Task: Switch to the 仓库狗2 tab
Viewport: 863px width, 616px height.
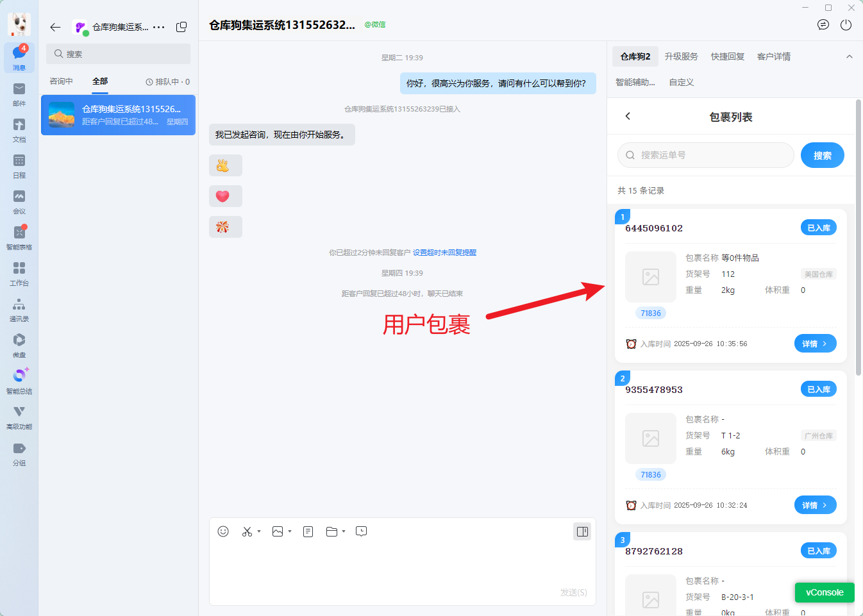Action: 635,56
